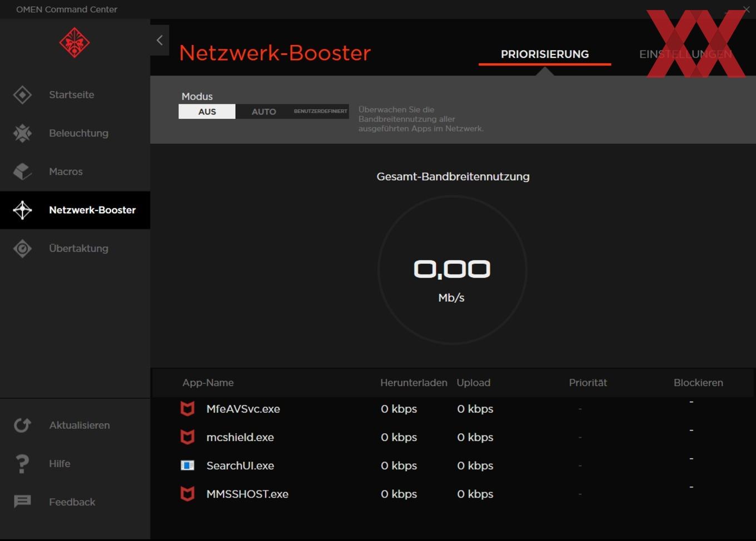
Task: Click Aktualisieren label in sidebar
Action: coord(79,425)
